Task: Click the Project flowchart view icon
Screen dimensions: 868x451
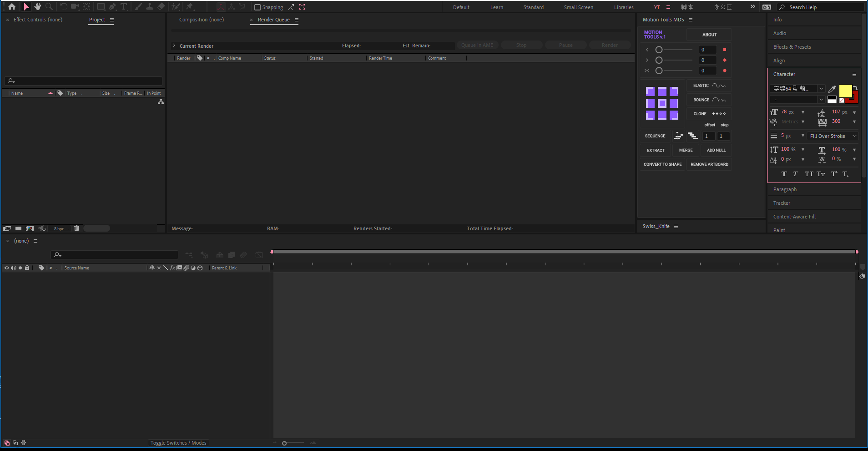Action: point(161,102)
